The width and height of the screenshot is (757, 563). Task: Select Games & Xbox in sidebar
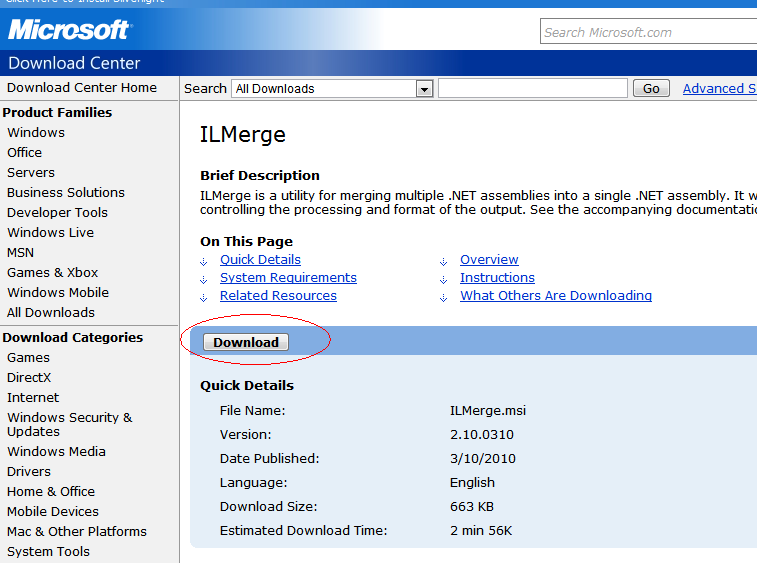[53, 272]
